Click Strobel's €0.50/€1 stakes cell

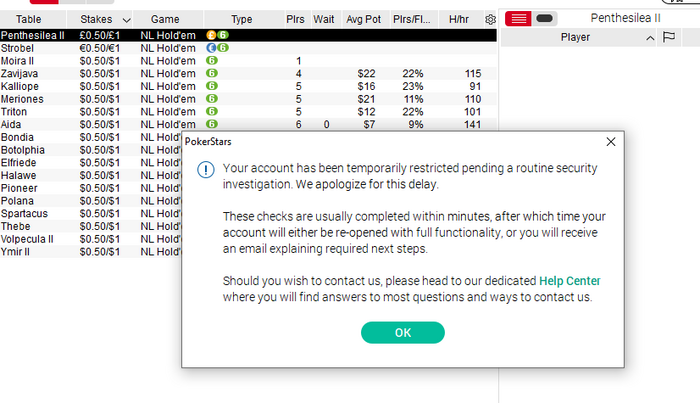pos(100,48)
